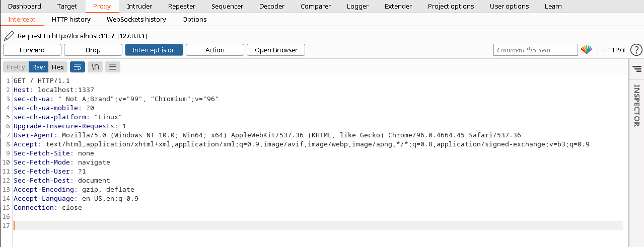Image resolution: width=644 pixels, height=247 pixels.
Task: Open the WebSockets history sub-tab
Action: click(x=136, y=19)
